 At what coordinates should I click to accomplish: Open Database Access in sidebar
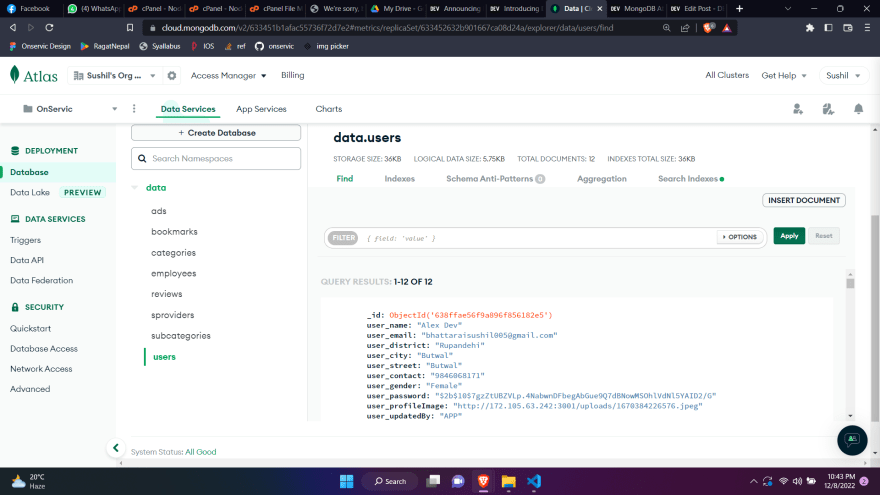(x=44, y=349)
